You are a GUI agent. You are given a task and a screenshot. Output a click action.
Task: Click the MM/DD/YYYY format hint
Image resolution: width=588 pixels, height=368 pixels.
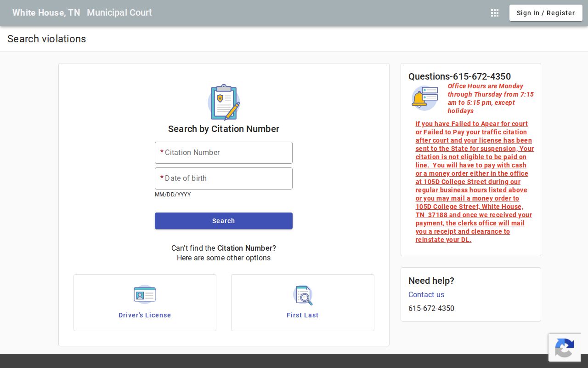[173, 195]
